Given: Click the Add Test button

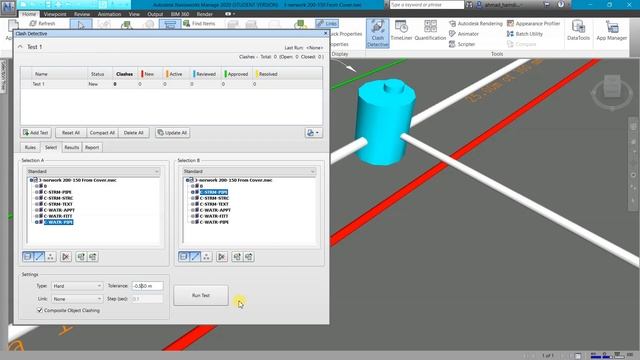Looking at the screenshot, I should (x=36, y=133).
